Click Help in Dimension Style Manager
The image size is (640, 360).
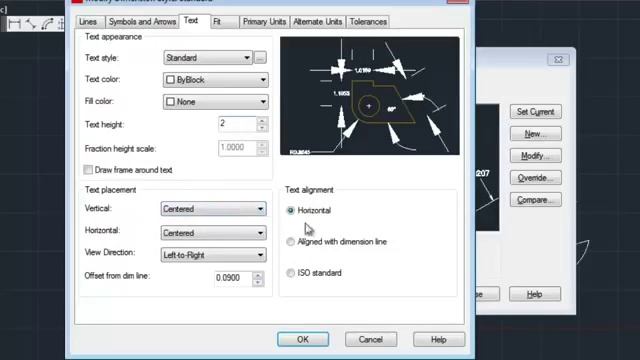pyautogui.click(x=535, y=294)
